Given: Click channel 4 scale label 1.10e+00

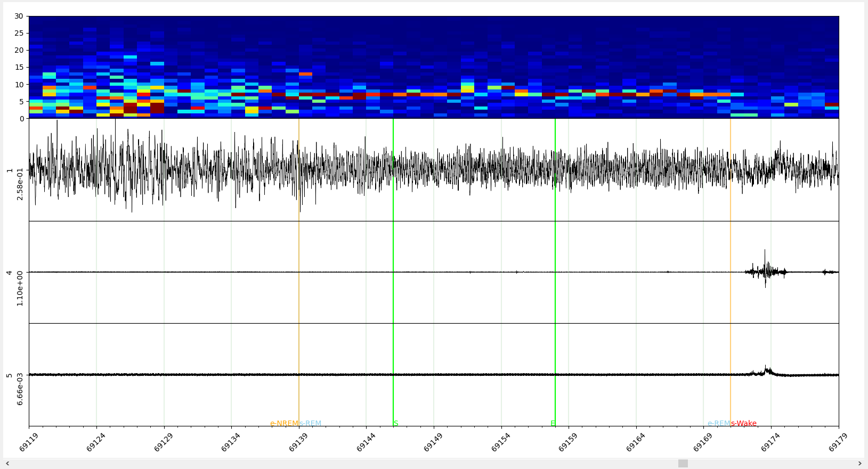Looking at the screenshot, I should [x=20, y=288].
